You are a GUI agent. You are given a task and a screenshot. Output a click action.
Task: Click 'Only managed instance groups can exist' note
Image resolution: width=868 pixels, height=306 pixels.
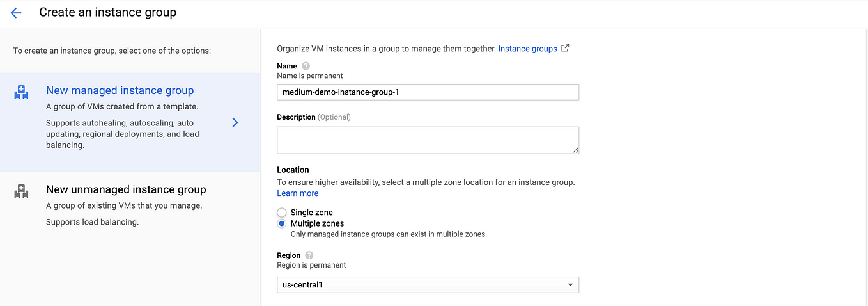tap(389, 234)
